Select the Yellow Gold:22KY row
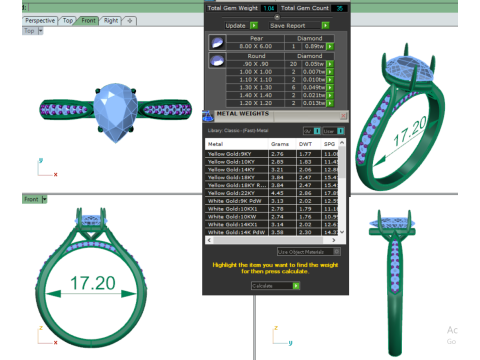 point(271,193)
